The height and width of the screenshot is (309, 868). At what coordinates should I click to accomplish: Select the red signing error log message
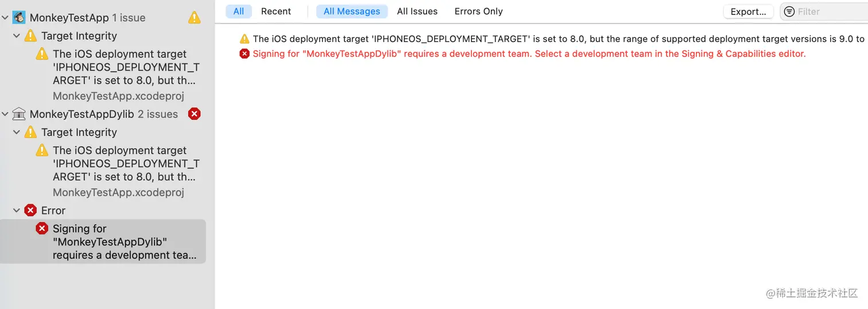(x=522, y=54)
